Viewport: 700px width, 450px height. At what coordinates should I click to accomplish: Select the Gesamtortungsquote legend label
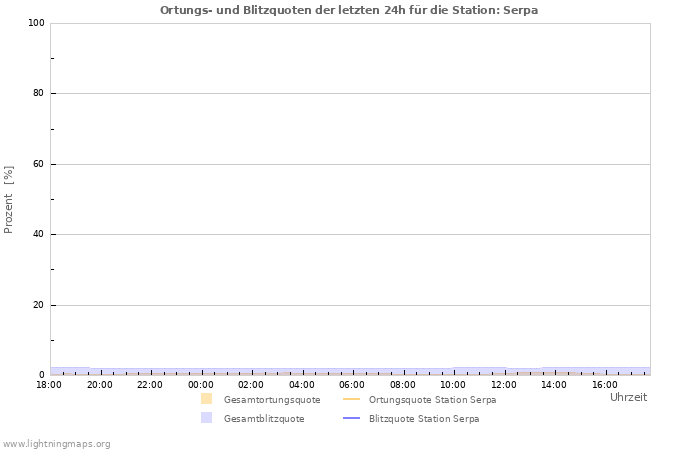272,400
